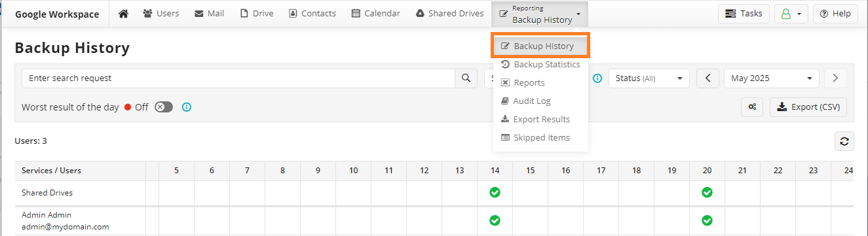This screenshot has height=236, width=868.
Task: Toggle Worst result of the day switch
Action: pyautogui.click(x=164, y=107)
